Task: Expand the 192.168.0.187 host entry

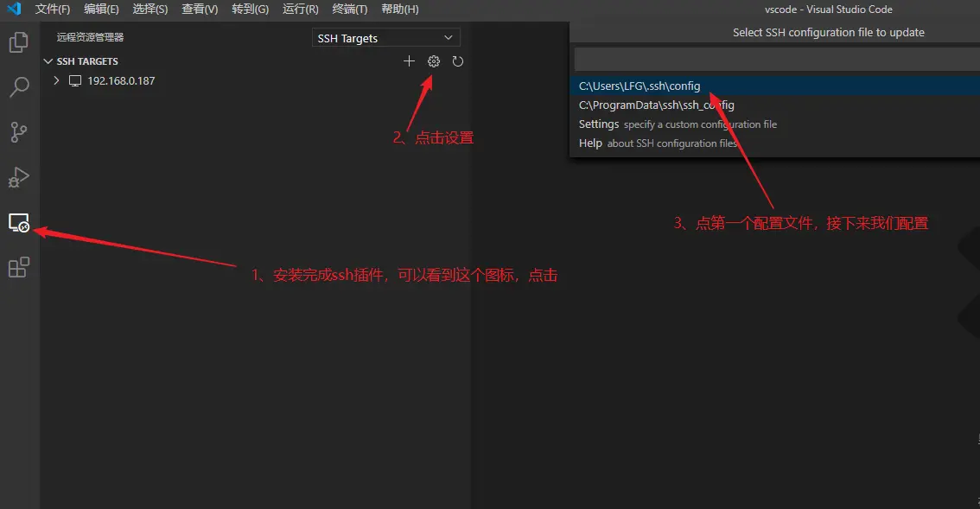Action: click(x=56, y=80)
